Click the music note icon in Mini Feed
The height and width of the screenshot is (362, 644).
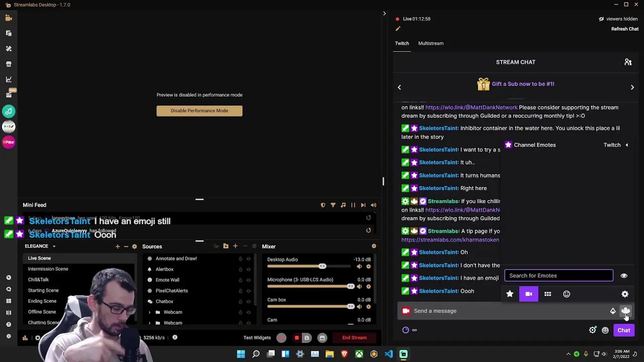click(343, 205)
